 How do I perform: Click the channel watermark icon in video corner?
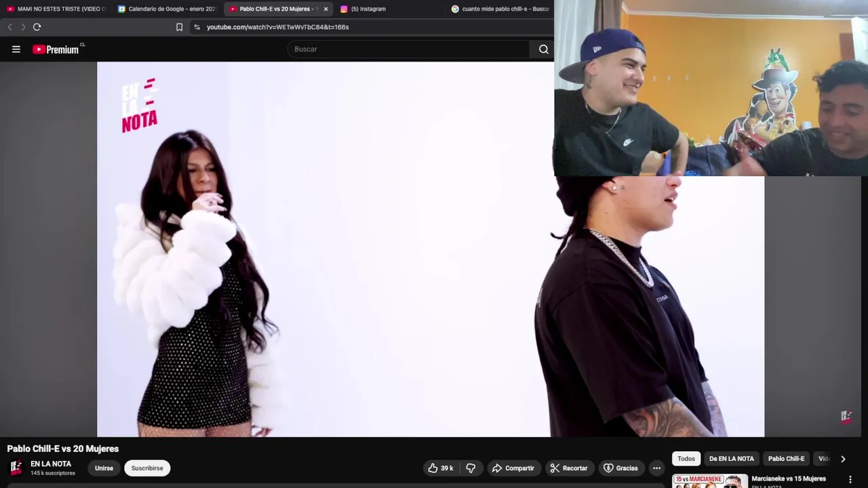tap(846, 416)
